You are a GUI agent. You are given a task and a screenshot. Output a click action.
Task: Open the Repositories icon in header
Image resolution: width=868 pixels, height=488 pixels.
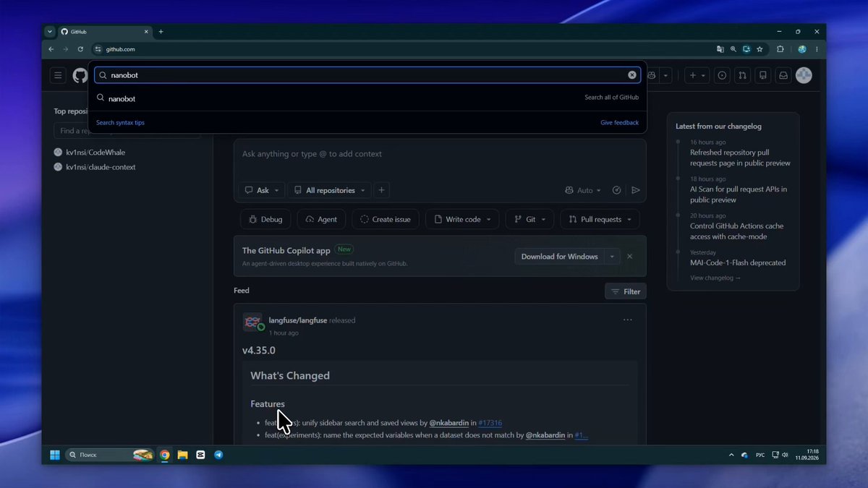762,75
